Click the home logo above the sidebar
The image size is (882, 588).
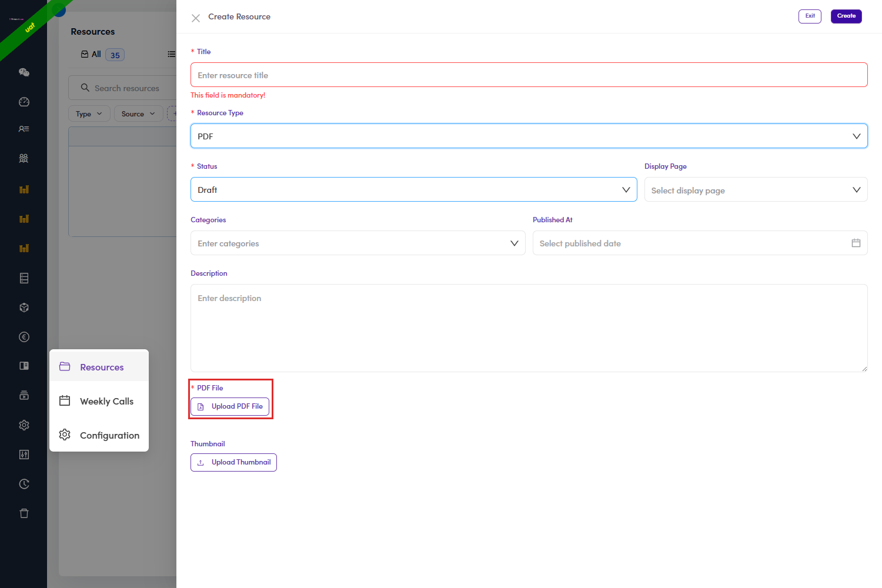click(16, 19)
